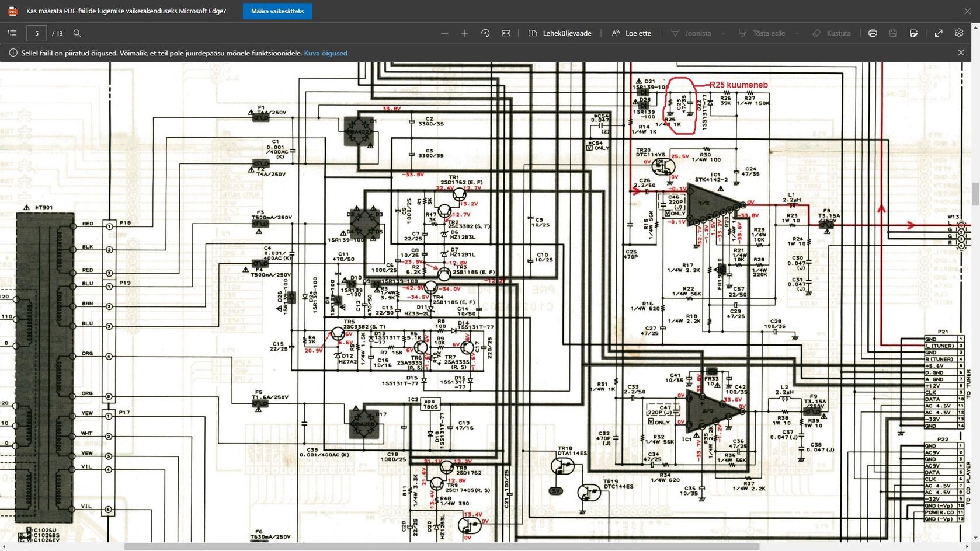
Task: Open PDF settings gear
Action: [959, 33]
